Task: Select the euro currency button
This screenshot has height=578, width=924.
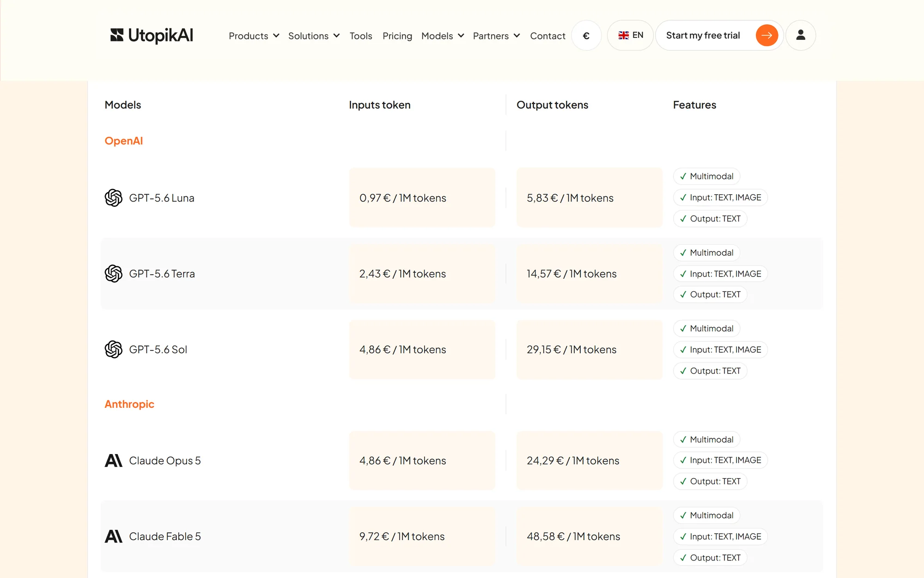Action: (x=586, y=35)
